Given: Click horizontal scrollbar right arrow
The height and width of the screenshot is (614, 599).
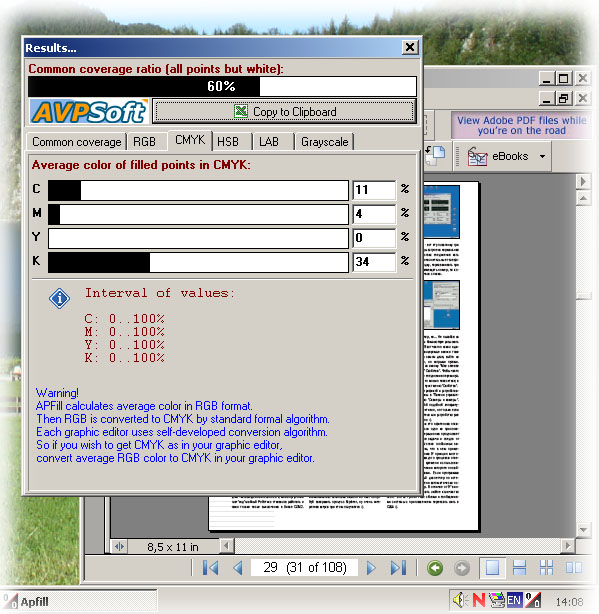Looking at the screenshot, I should click(x=567, y=545).
